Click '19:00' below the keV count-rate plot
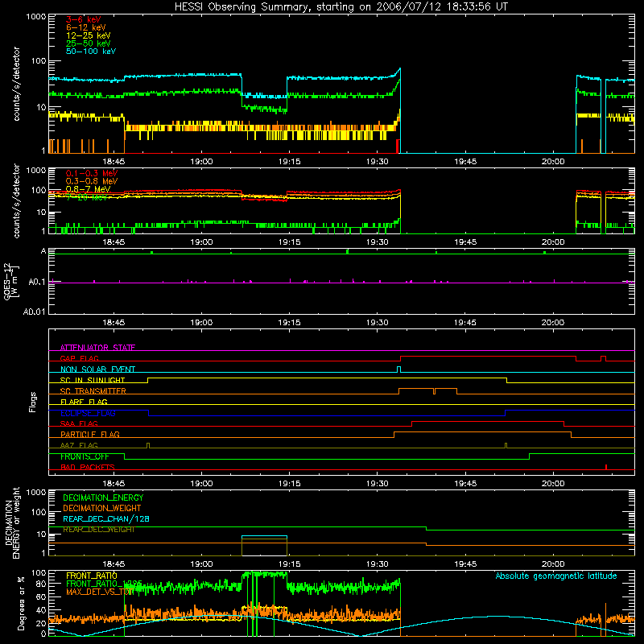The image size is (644, 644). 202,162
